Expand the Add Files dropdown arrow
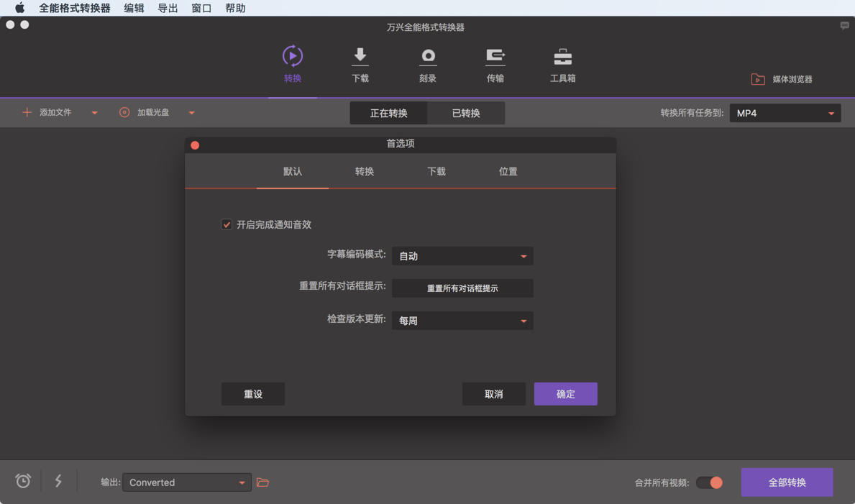The image size is (855, 504). tap(94, 113)
